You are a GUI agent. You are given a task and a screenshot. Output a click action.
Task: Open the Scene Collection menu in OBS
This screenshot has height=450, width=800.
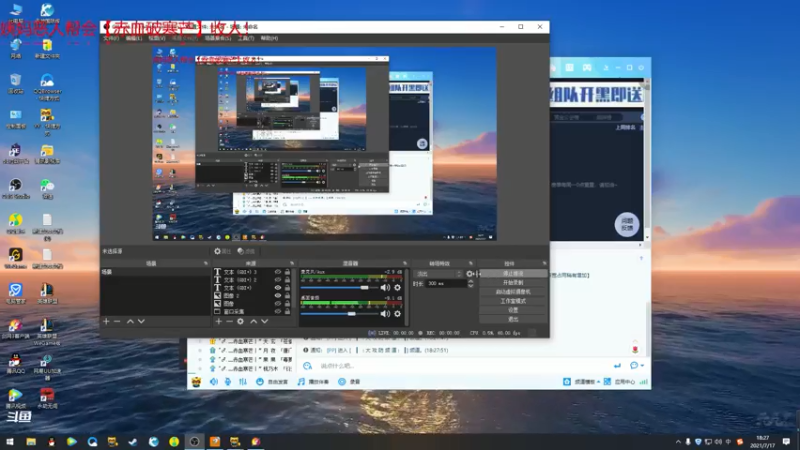click(218, 38)
